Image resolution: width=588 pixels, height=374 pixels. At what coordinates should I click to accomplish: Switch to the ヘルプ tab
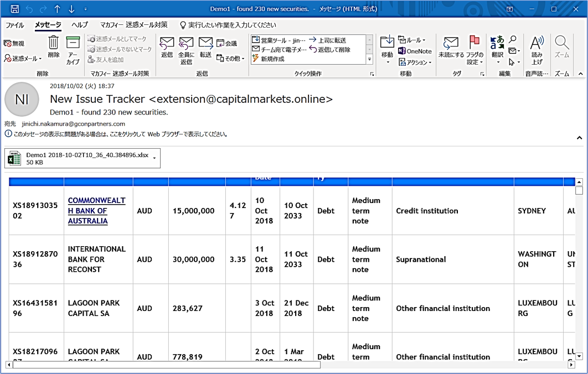(x=80, y=25)
